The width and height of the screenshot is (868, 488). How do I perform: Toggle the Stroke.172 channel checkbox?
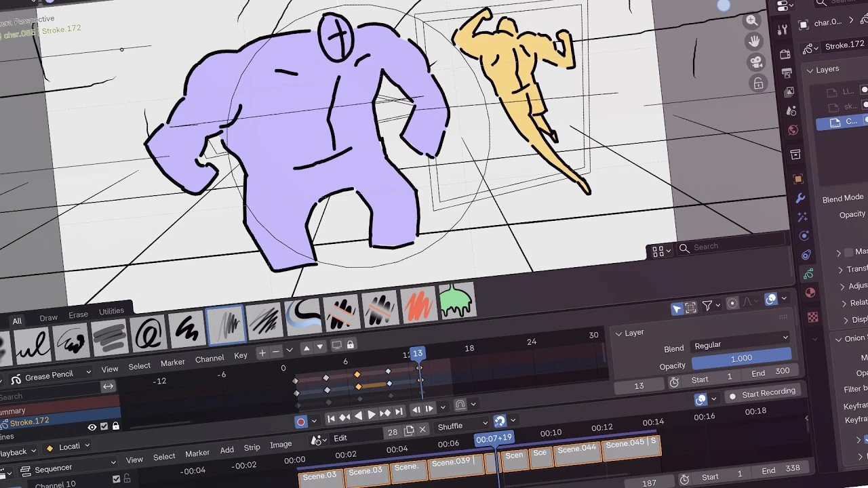(104, 426)
